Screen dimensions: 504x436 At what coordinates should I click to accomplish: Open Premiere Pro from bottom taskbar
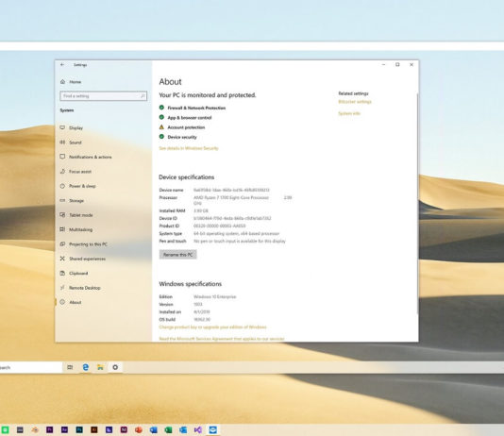pyautogui.click(x=49, y=429)
